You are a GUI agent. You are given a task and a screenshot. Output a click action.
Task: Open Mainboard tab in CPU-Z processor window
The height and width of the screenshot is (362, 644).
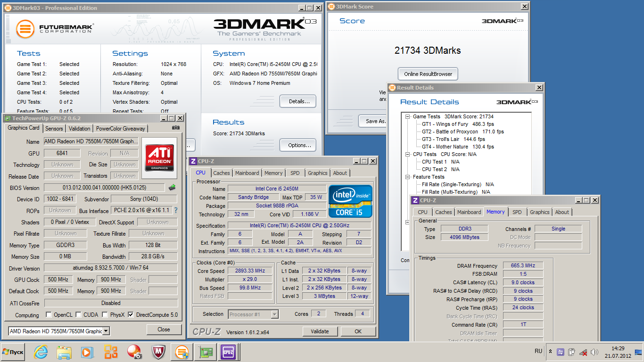pyautogui.click(x=247, y=173)
